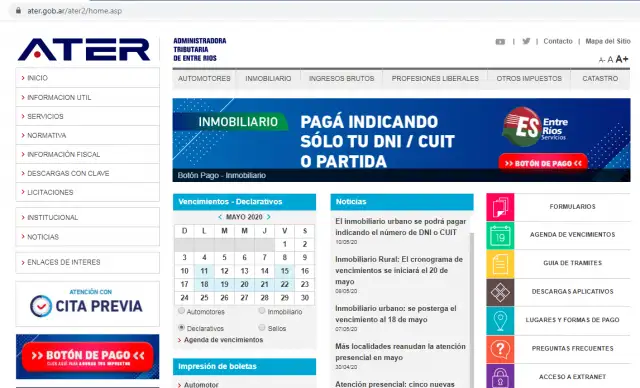Screen dimensions: 640x388
Task: Click the ATER logo
Action: 84,49
